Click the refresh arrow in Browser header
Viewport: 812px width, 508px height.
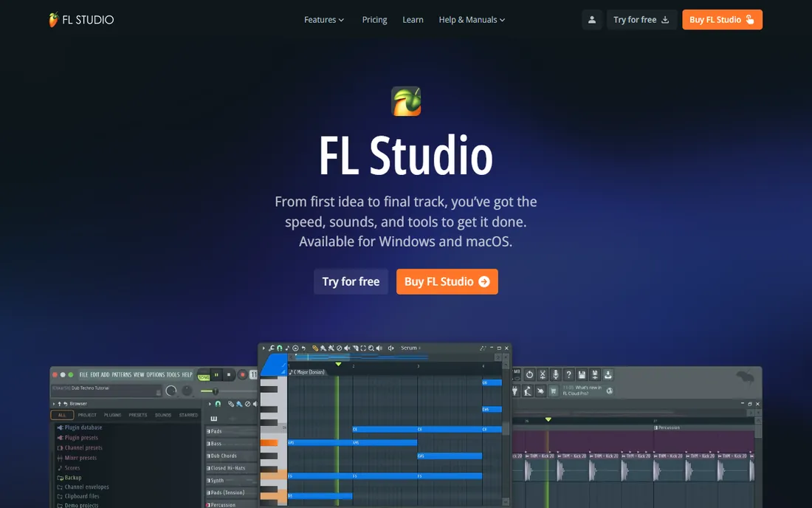[65, 404]
